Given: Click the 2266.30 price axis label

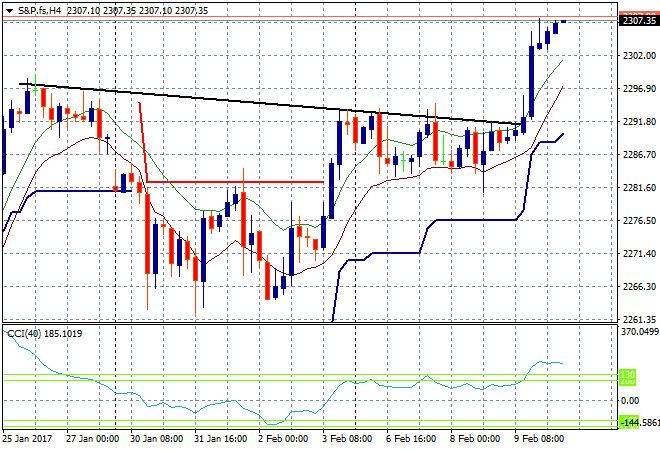Looking at the screenshot, I should 639,286.
